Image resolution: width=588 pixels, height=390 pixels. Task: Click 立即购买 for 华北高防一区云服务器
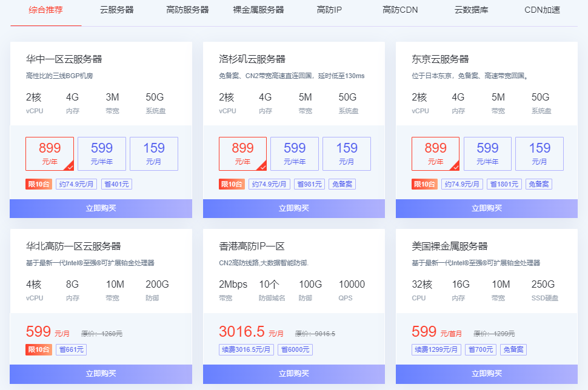pos(101,374)
